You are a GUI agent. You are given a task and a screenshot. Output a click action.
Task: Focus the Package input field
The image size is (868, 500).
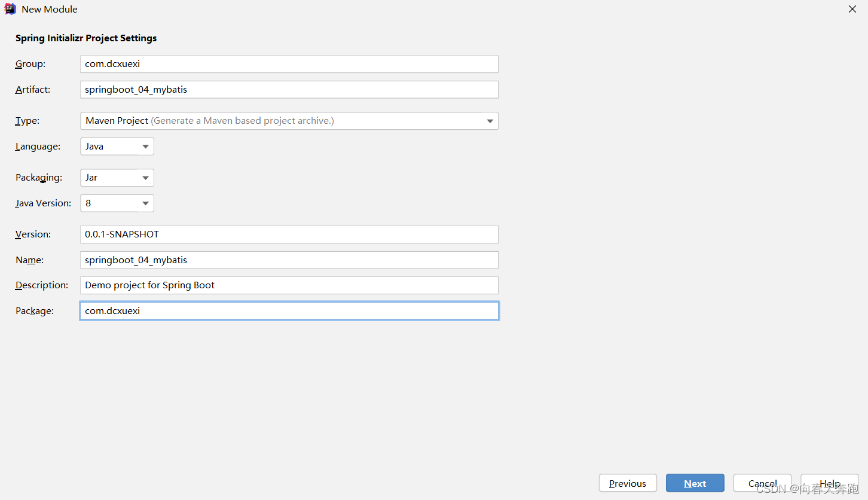289,311
